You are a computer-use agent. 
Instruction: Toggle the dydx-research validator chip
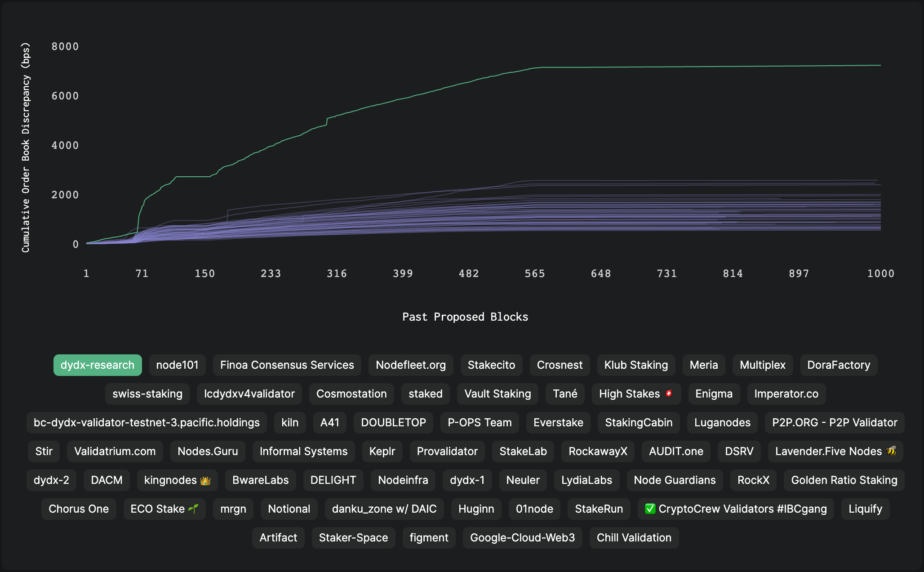click(x=98, y=365)
